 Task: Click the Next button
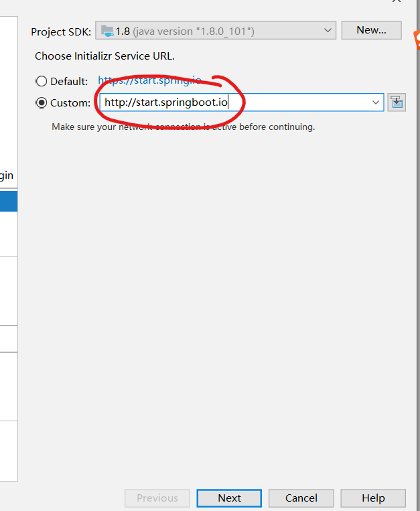pos(229,498)
